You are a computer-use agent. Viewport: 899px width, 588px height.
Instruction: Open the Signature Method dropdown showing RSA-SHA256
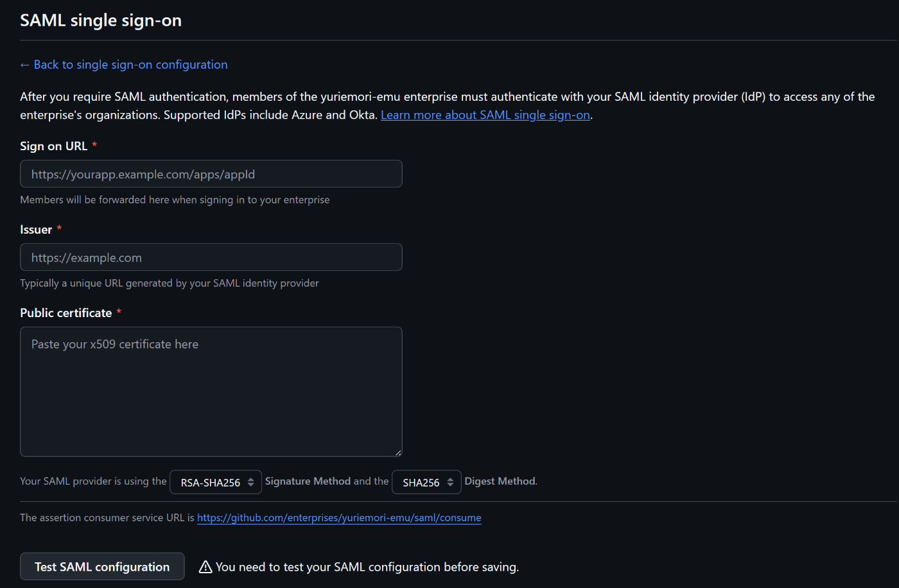215,481
